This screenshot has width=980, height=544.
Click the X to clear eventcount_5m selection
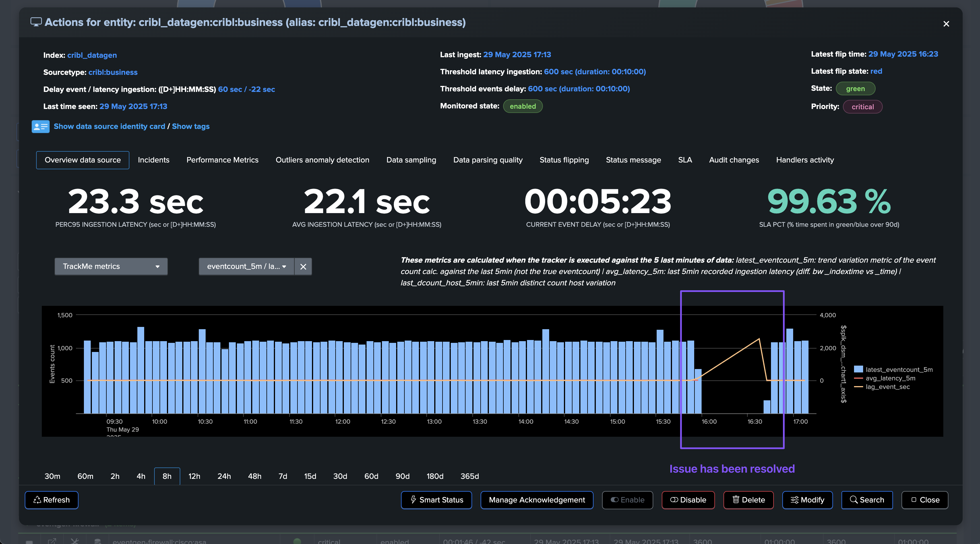click(x=303, y=267)
